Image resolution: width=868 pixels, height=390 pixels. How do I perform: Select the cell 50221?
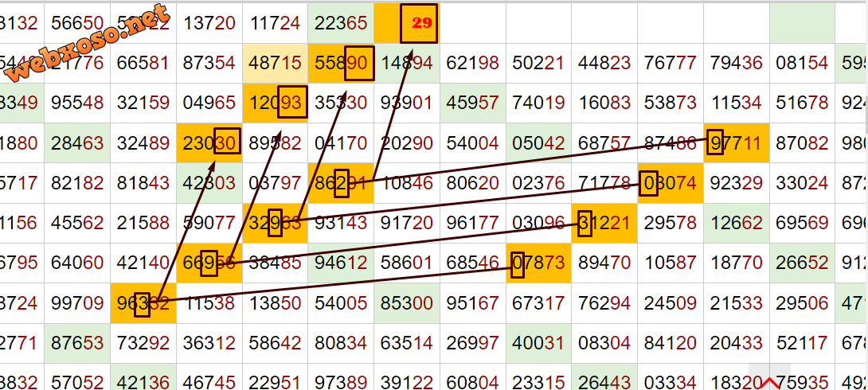(x=538, y=63)
